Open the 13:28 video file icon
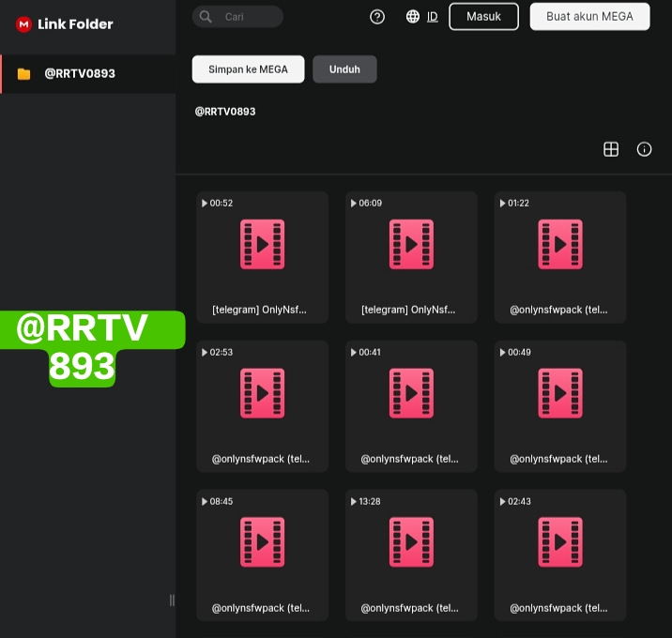This screenshot has width=672, height=638. [x=411, y=542]
